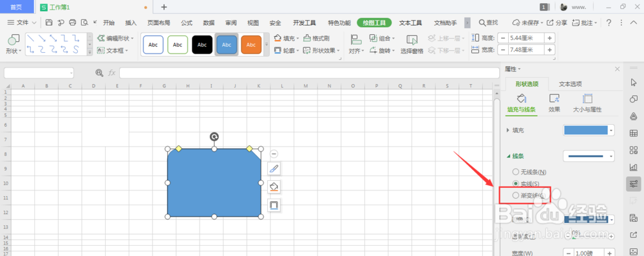The width and height of the screenshot is (644, 256).
Task: Open the 页面布局 page layout tab
Action: point(158,23)
